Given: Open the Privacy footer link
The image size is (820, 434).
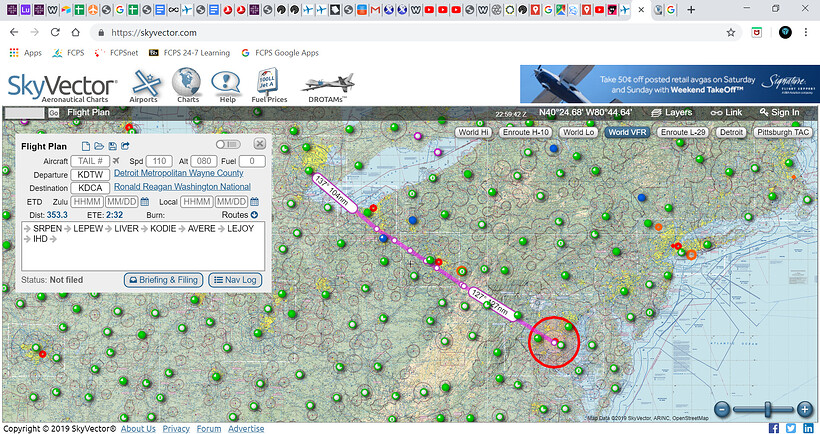Looking at the screenshot, I should point(176,429).
